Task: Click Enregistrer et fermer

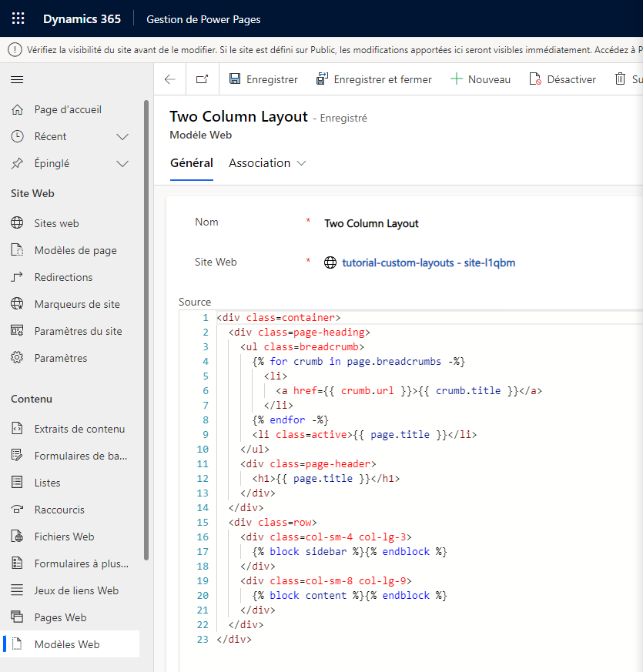Action: tap(374, 79)
